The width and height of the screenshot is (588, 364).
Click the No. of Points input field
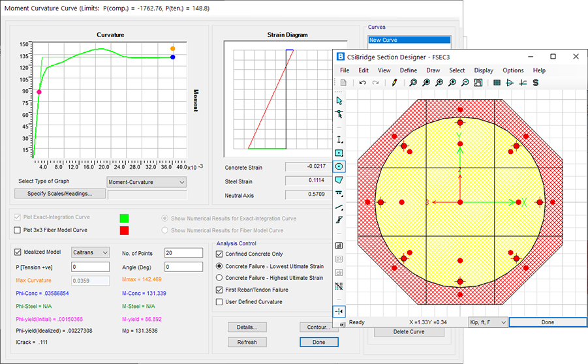(x=184, y=253)
